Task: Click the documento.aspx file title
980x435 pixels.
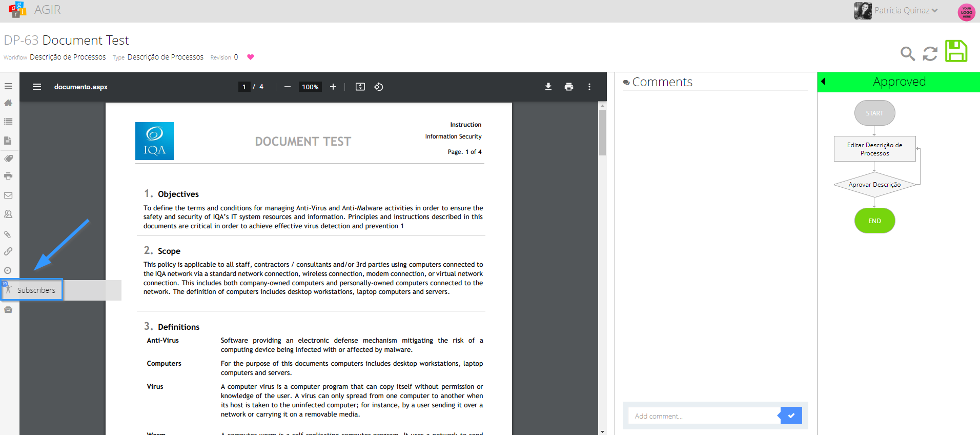Action: 81,87
